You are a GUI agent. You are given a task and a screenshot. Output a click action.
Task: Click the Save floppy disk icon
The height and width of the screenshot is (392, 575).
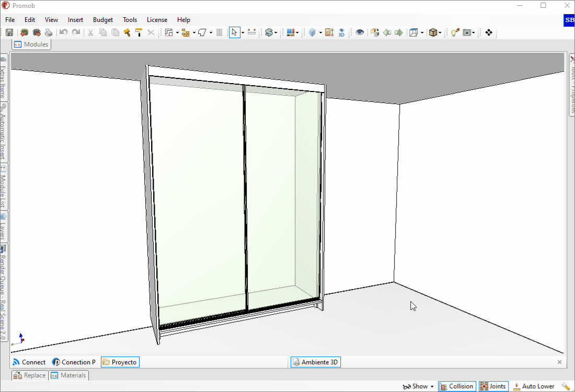pos(9,32)
